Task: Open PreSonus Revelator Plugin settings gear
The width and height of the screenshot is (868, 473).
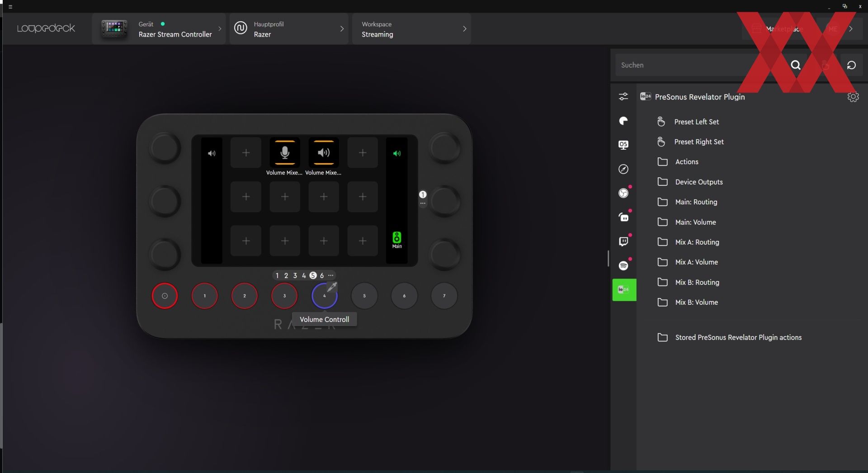Action: (853, 97)
